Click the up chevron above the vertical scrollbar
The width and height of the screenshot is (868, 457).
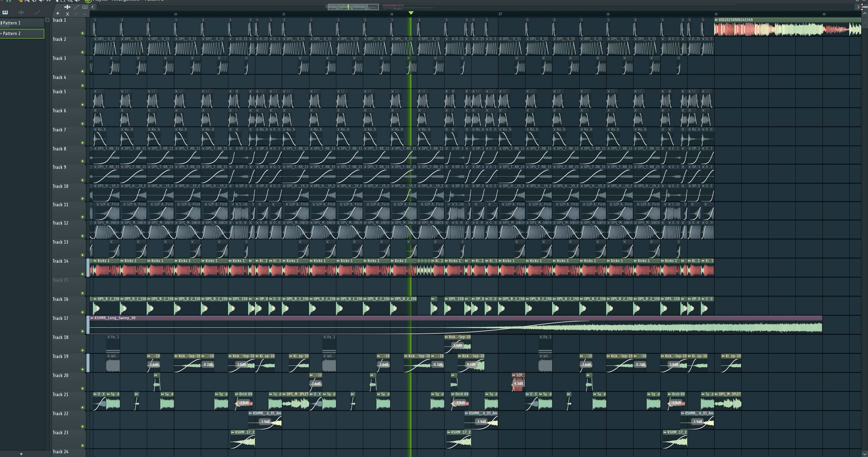(x=864, y=13)
